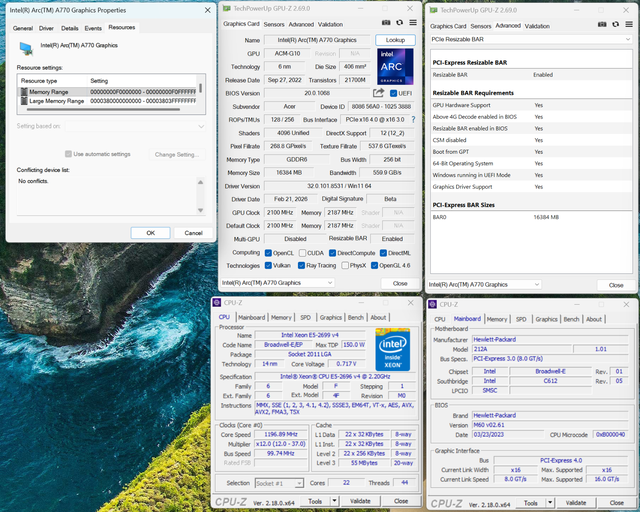Toggle the DirectCompute checkbox
The height and width of the screenshot is (512, 640).
coord(332,253)
